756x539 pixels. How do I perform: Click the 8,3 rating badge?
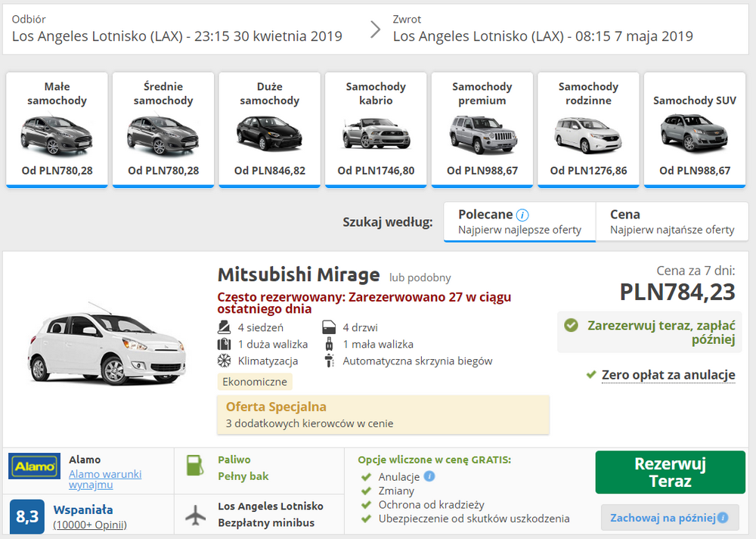pyautogui.click(x=27, y=517)
